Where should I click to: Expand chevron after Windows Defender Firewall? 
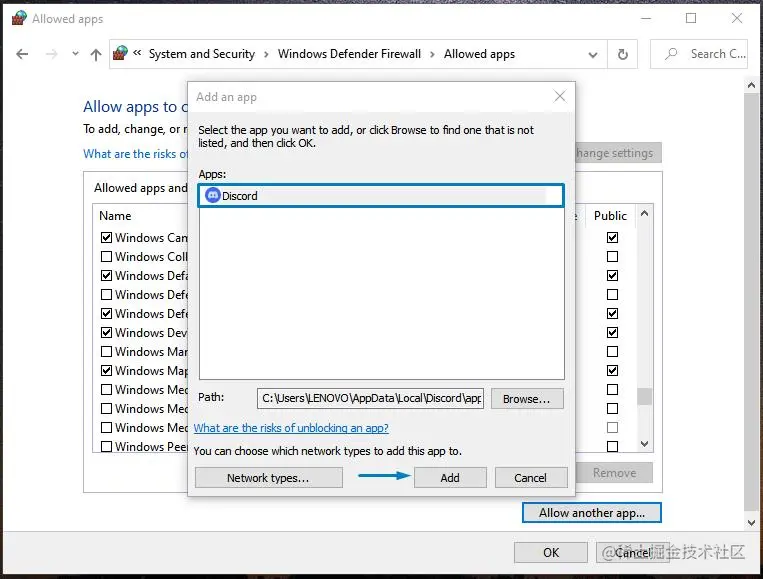432,54
